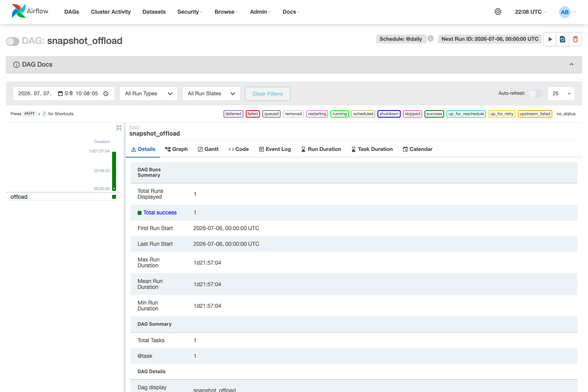
Task: Go to the DAGs page
Action: 72,12
